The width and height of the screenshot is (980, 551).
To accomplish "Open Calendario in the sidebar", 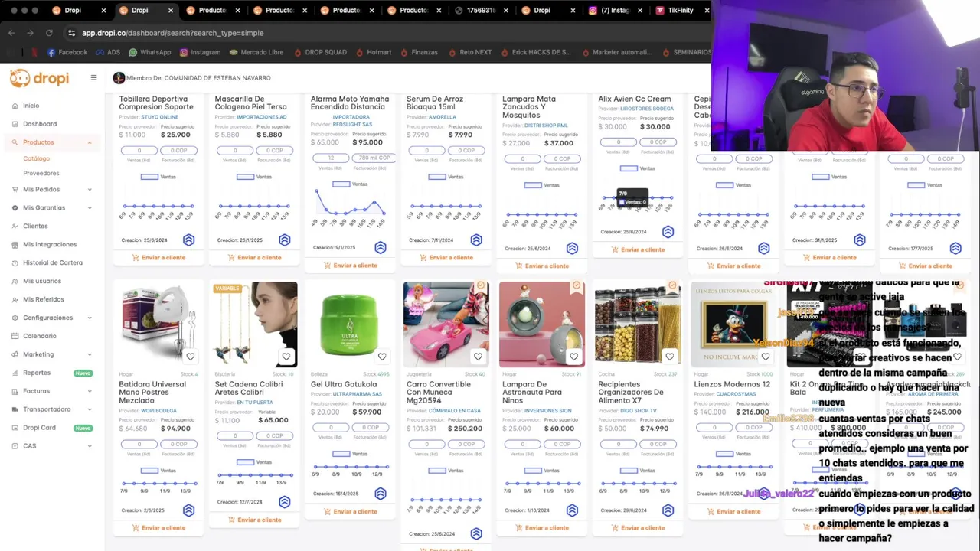I will pos(39,336).
